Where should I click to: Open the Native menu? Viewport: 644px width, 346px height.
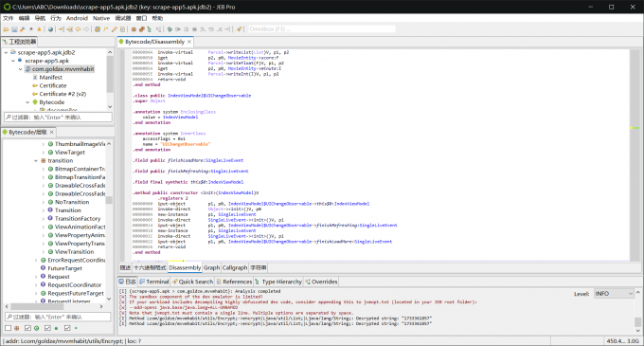[x=101, y=18]
